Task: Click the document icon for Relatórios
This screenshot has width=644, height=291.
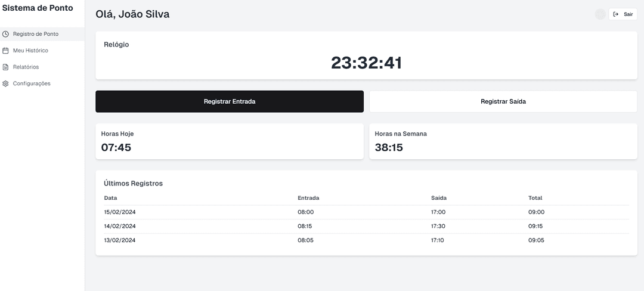Action: tap(6, 67)
